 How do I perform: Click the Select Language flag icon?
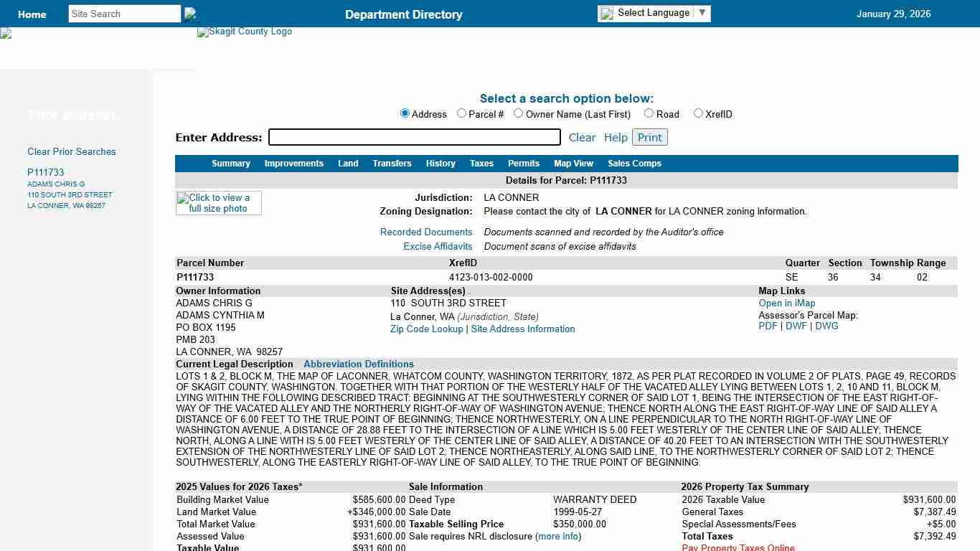pyautogui.click(x=607, y=13)
